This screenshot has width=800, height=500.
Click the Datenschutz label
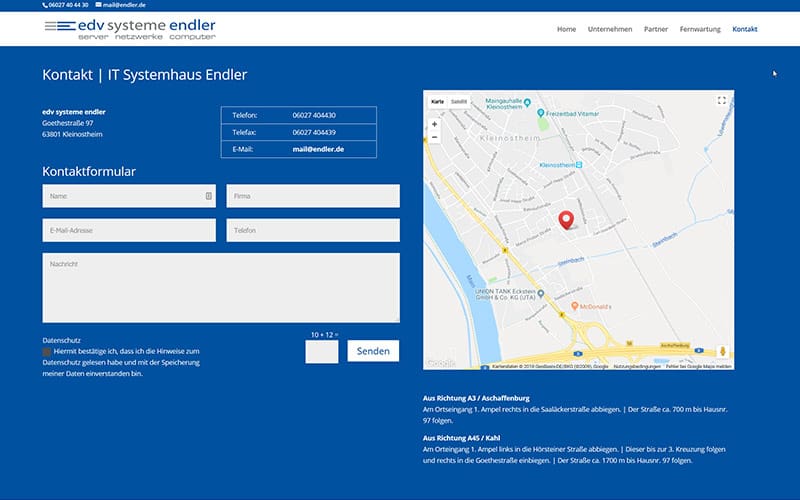61,340
